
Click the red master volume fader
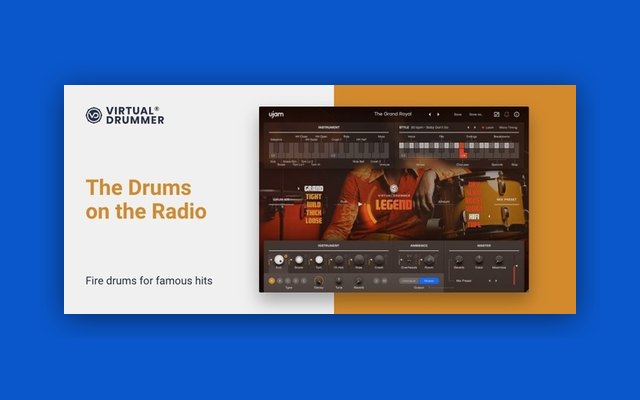[514, 274]
